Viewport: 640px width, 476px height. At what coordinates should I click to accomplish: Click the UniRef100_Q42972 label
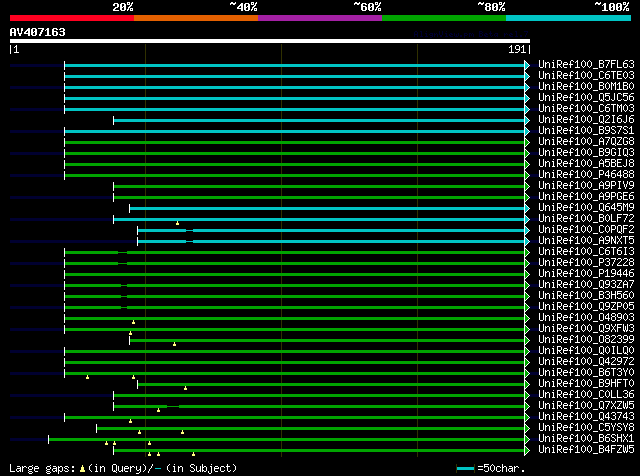[586, 362]
